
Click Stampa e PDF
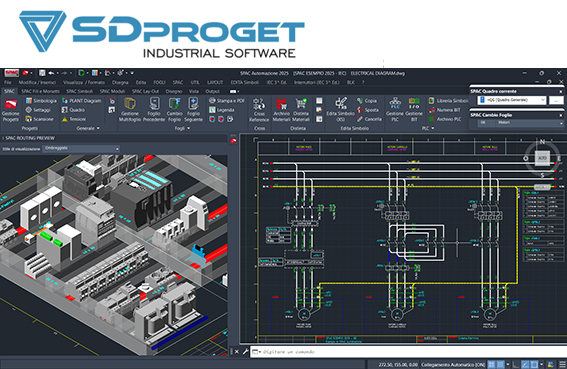[227, 101]
